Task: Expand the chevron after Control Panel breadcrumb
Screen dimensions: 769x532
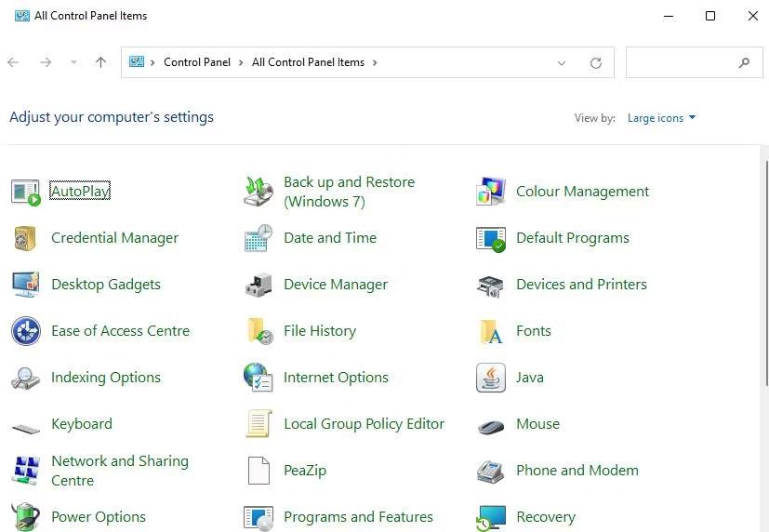Action: (x=241, y=62)
